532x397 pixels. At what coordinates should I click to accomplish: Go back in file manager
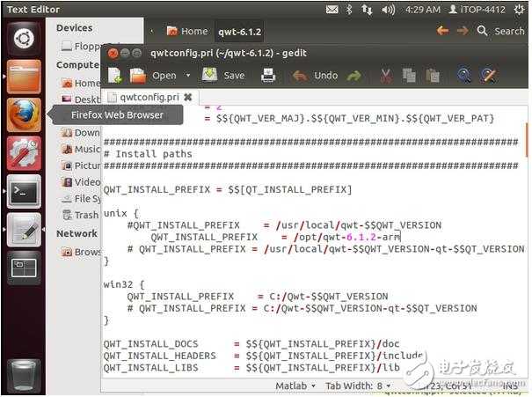point(443,31)
